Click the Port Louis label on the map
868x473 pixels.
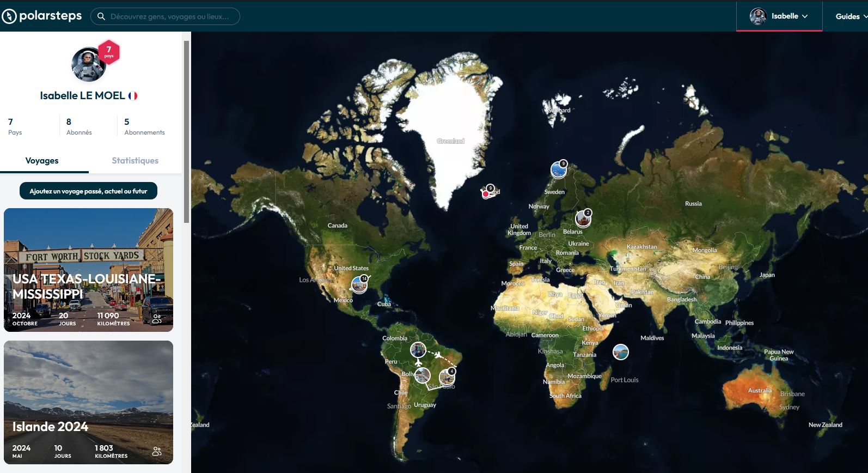[x=625, y=380]
